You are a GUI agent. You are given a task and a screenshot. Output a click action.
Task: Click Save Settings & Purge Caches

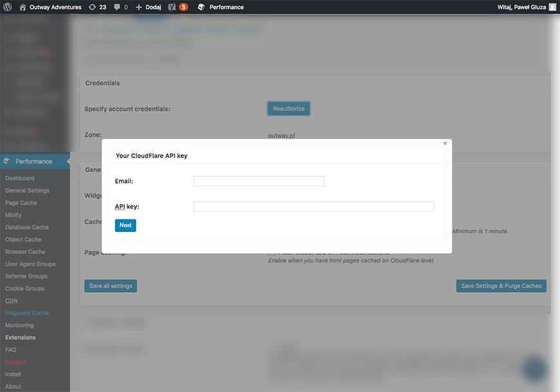click(501, 286)
